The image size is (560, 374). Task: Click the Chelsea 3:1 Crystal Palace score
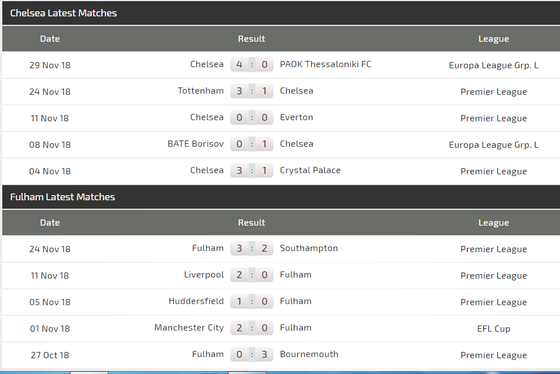[x=252, y=170]
